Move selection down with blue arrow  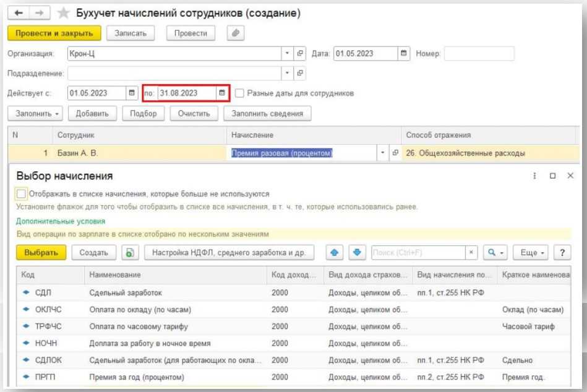coord(356,253)
